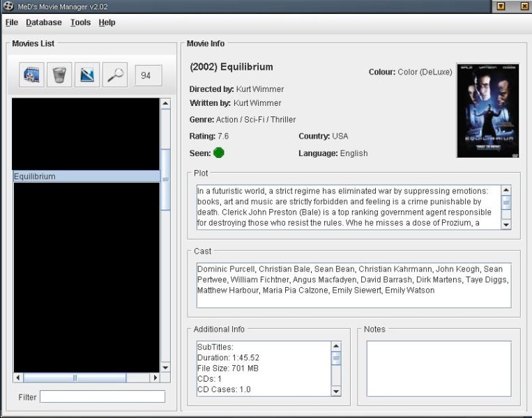Viewport: 532px width, 418px height.
Task: Click the movies list scroll up arrow
Action: point(165,103)
